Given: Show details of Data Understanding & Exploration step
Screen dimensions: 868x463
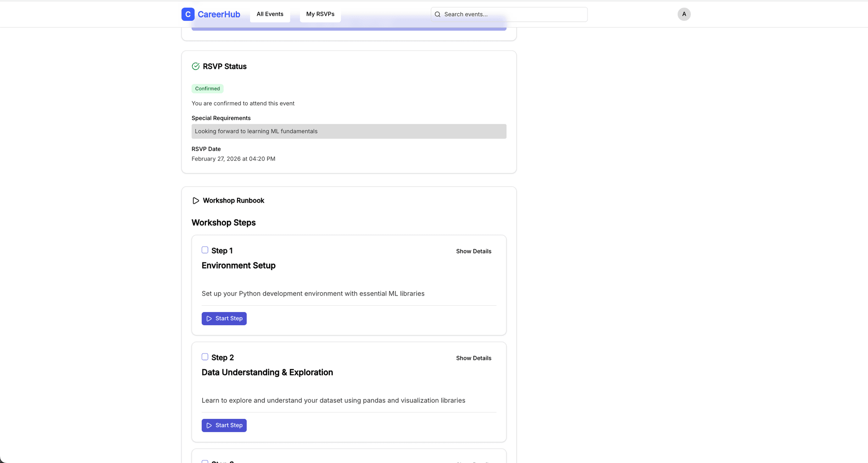Looking at the screenshot, I should point(473,358).
